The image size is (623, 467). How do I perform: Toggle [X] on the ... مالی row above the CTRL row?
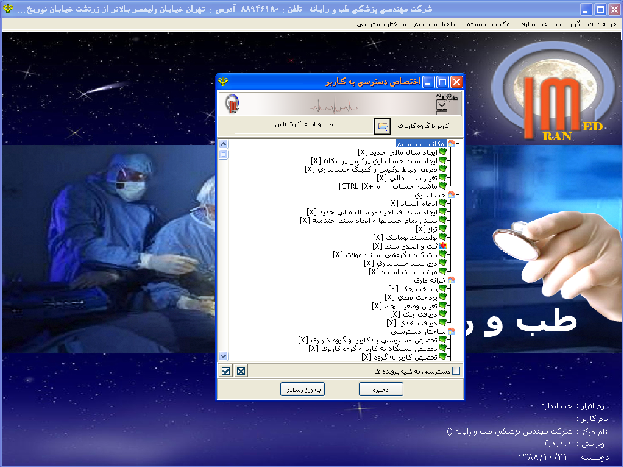(381, 178)
